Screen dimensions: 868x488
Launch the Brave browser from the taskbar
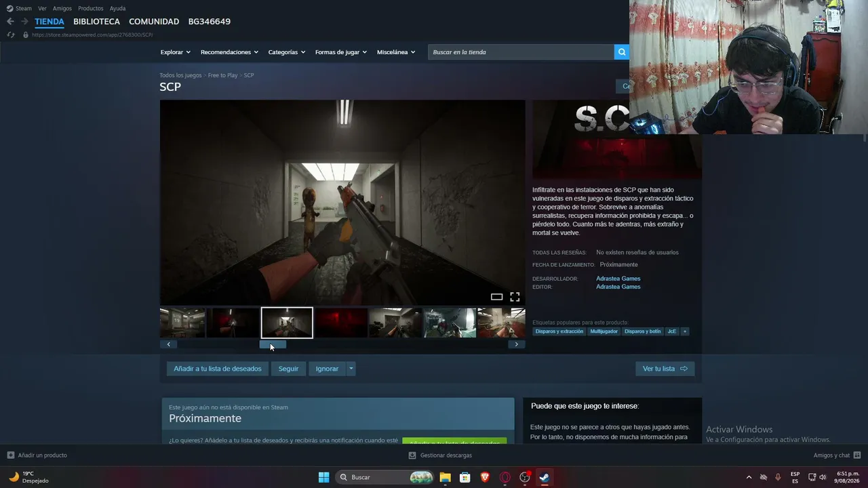[x=485, y=477]
